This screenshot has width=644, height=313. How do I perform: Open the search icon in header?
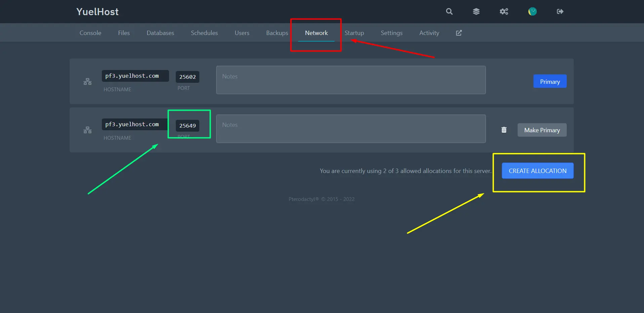449,12
